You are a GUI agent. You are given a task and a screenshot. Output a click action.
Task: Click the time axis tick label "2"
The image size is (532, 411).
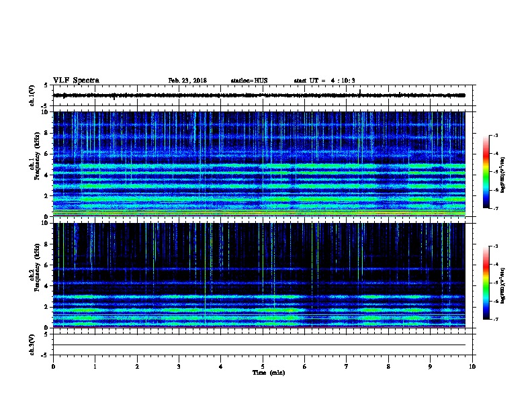pyautogui.click(x=137, y=367)
